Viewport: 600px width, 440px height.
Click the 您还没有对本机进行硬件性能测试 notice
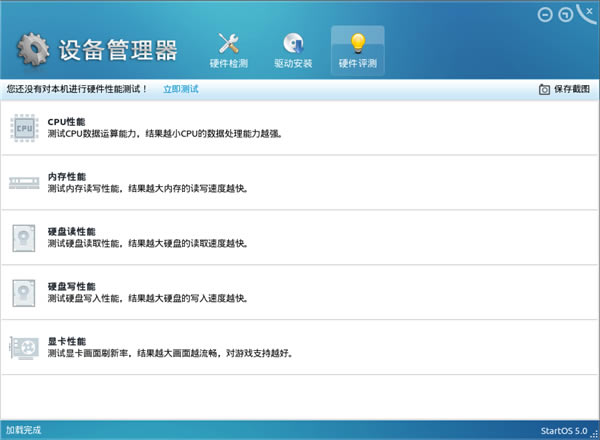[77, 89]
